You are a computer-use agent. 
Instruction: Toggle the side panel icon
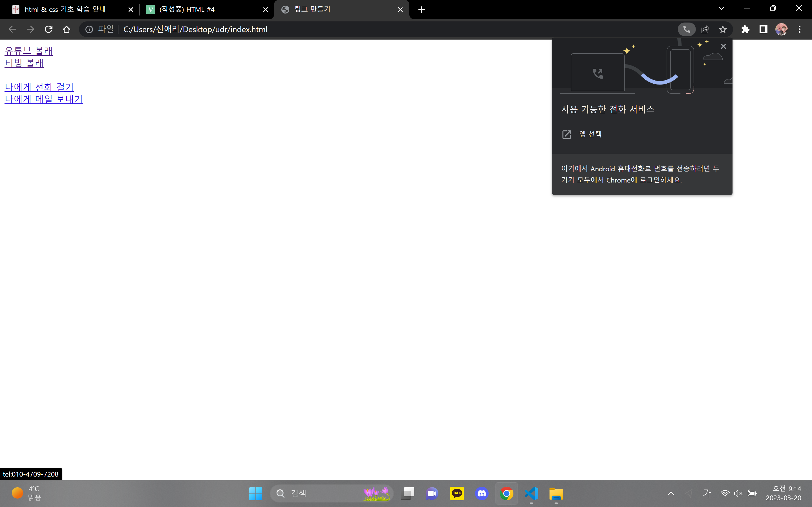point(763,29)
